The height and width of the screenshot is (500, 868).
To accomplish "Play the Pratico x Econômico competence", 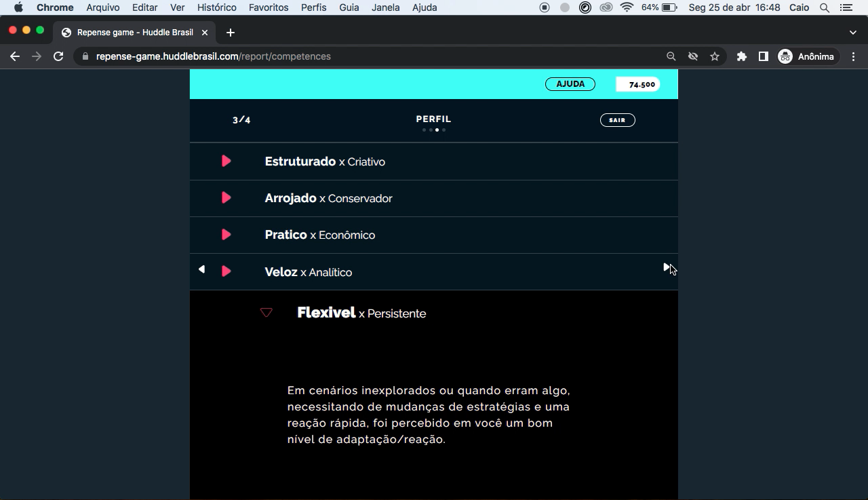I will point(226,234).
